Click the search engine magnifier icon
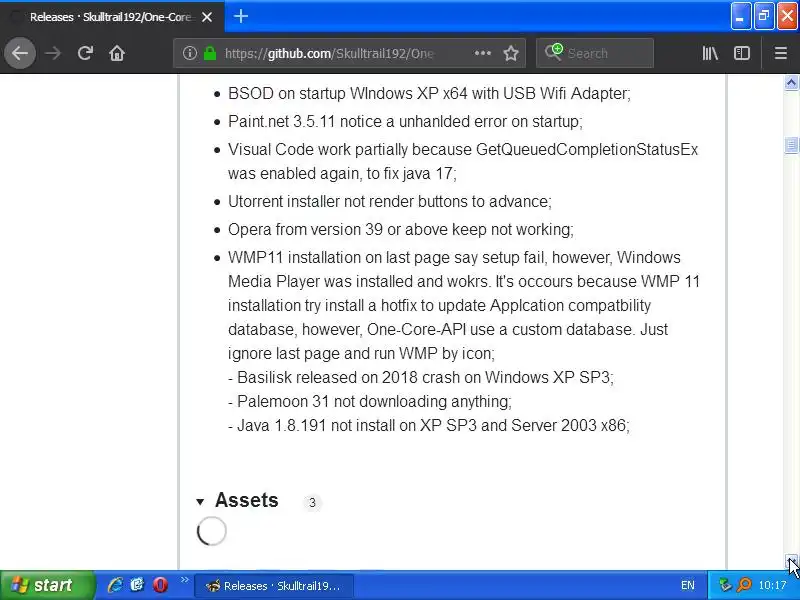 point(553,52)
